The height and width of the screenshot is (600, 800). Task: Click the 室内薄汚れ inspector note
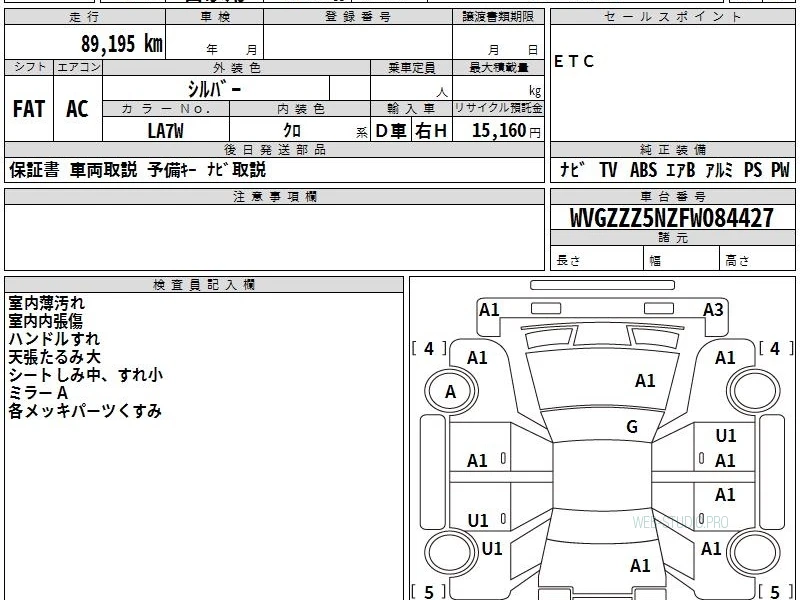point(46,303)
